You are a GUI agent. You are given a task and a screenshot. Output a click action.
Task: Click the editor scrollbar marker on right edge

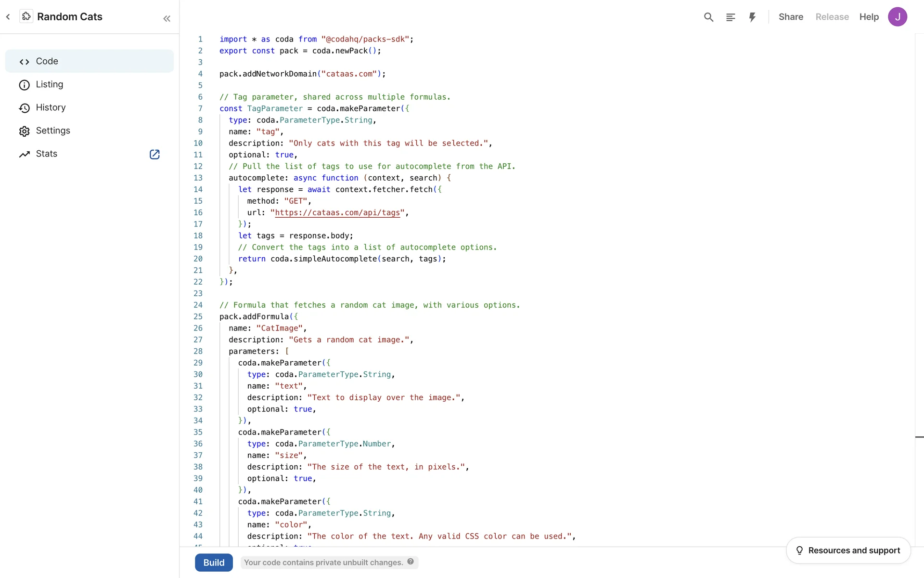[919, 437]
